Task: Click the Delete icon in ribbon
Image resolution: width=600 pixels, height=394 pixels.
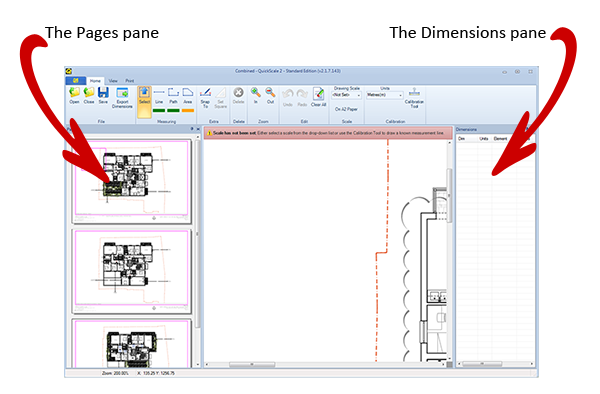Action: 238,95
